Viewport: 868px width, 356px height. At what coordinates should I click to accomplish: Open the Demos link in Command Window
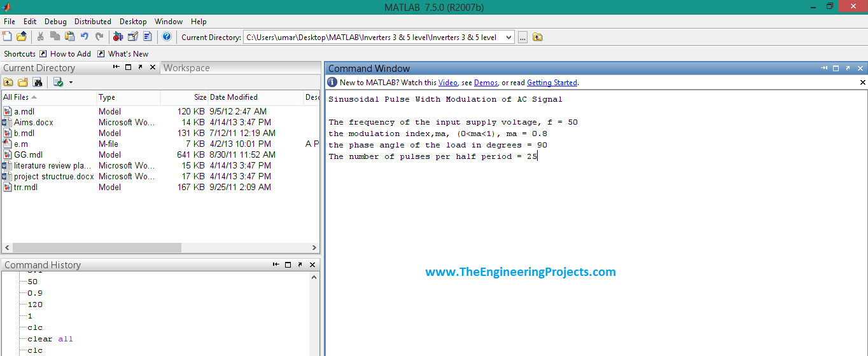coord(486,83)
